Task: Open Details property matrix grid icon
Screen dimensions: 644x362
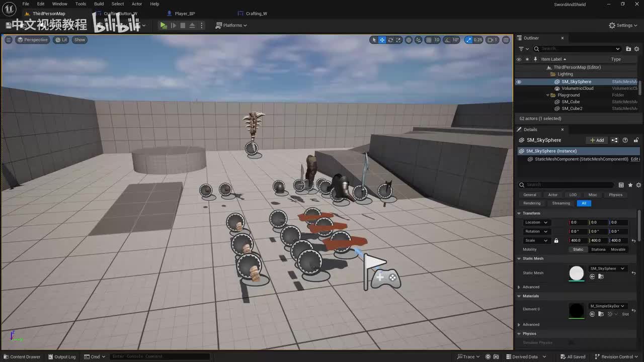Action: [621, 185]
